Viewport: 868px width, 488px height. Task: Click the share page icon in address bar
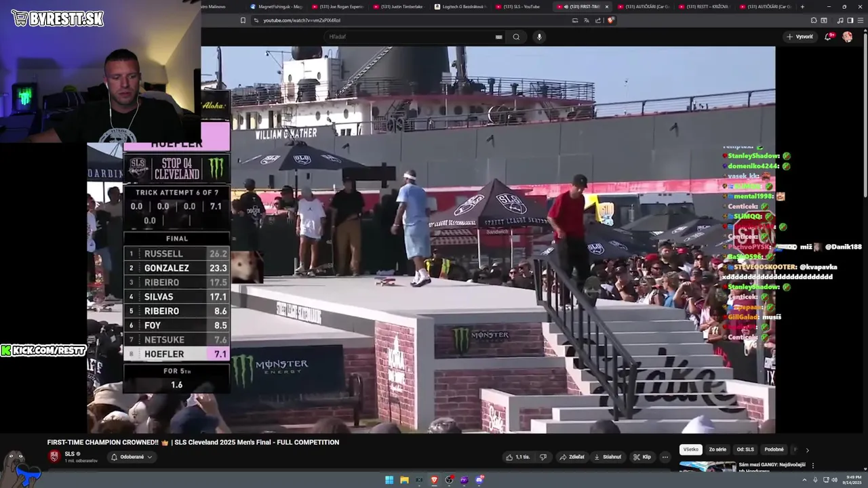click(598, 20)
